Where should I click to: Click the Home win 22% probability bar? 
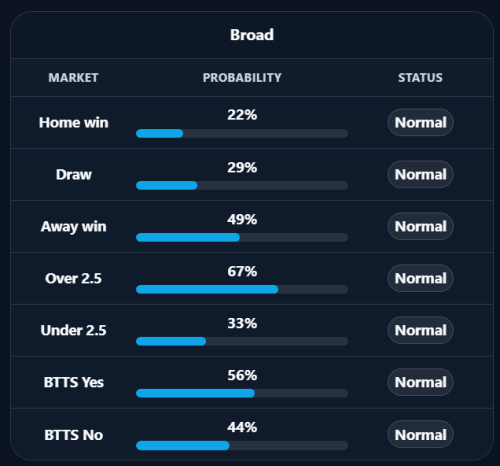point(242,133)
